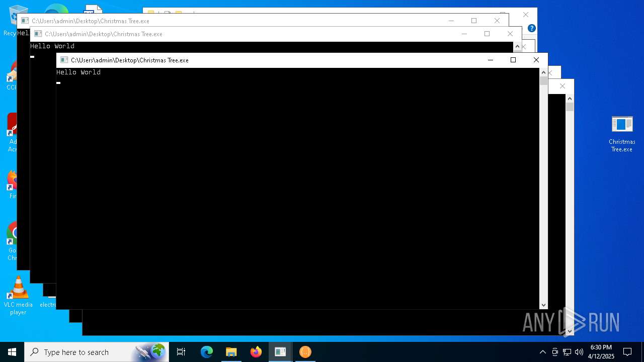
Task: Open network status tray icon
Action: [567, 352]
